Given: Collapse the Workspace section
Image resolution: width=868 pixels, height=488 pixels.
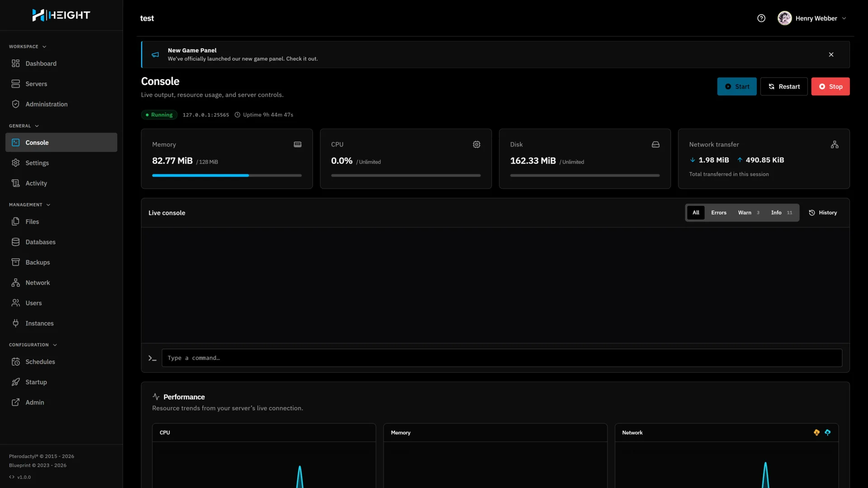Looking at the screenshot, I should click(x=28, y=47).
